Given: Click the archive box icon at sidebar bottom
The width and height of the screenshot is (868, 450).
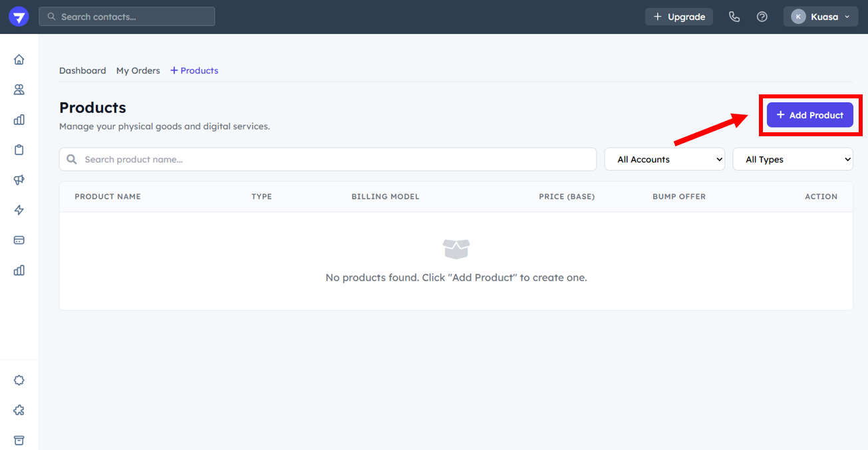Looking at the screenshot, I should coord(19,440).
